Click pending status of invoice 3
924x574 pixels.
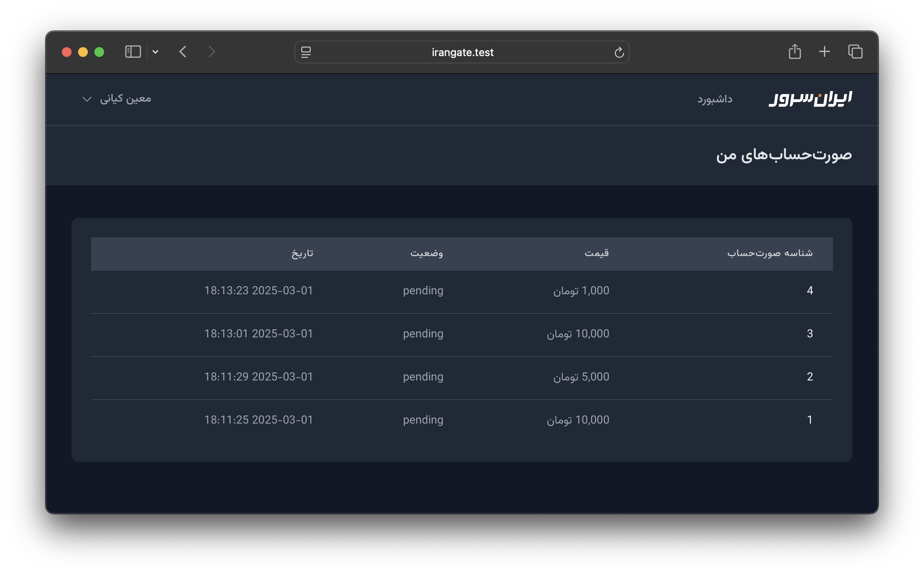(x=423, y=334)
